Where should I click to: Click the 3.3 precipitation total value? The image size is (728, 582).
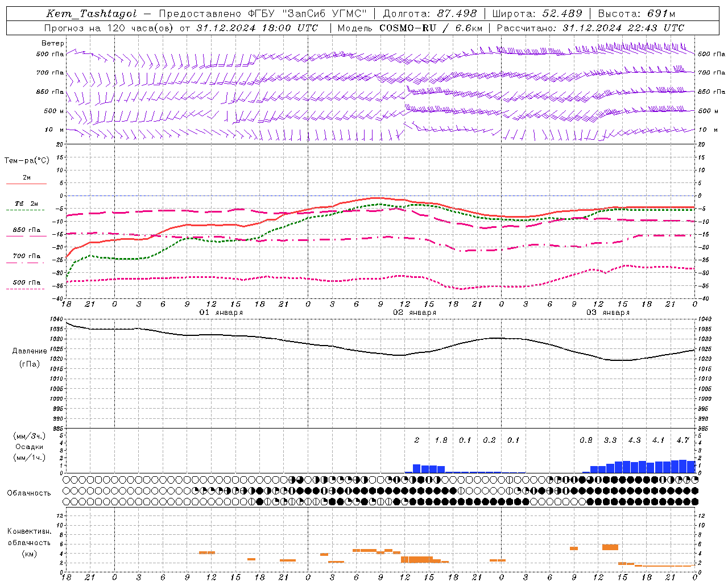coord(610,440)
